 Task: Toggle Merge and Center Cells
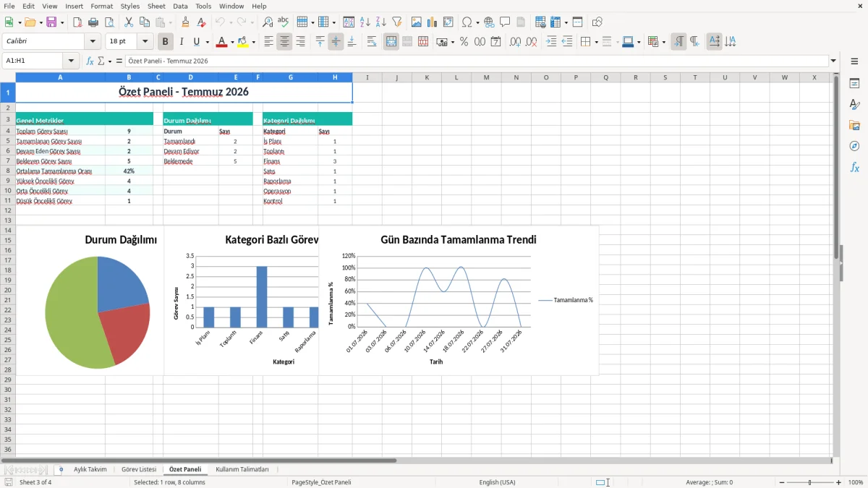(391, 42)
